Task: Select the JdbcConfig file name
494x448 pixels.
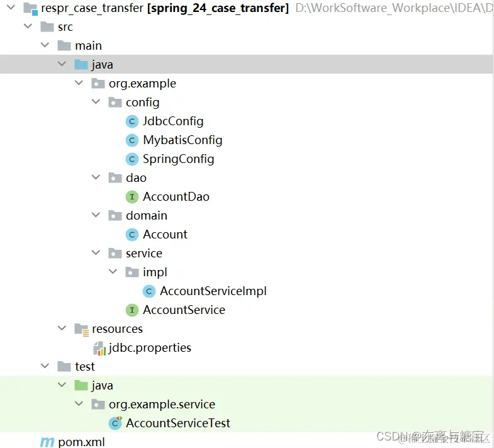Action: point(173,121)
